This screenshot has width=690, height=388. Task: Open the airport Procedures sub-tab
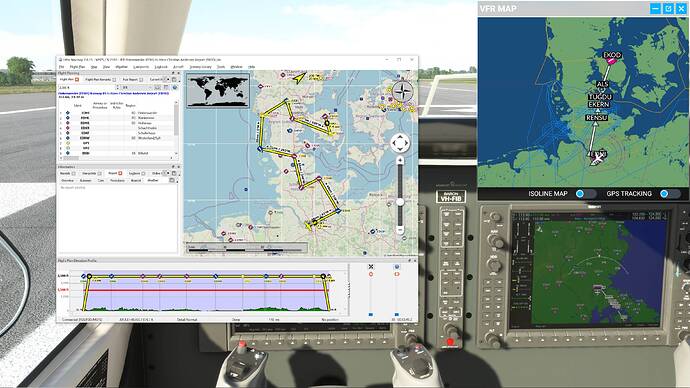coord(117,180)
